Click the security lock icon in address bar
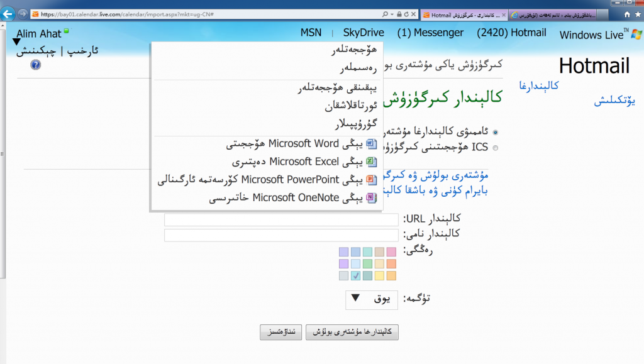The height and width of the screenshot is (364, 644). pyautogui.click(x=399, y=14)
